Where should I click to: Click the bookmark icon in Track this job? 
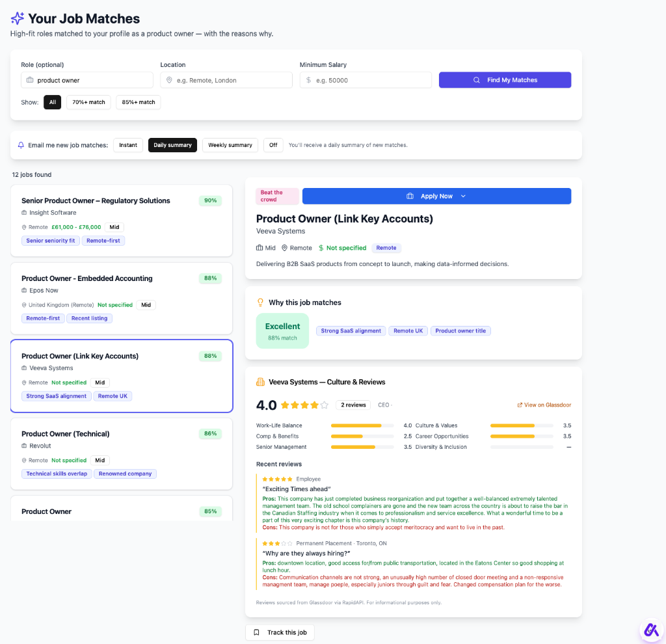256,632
